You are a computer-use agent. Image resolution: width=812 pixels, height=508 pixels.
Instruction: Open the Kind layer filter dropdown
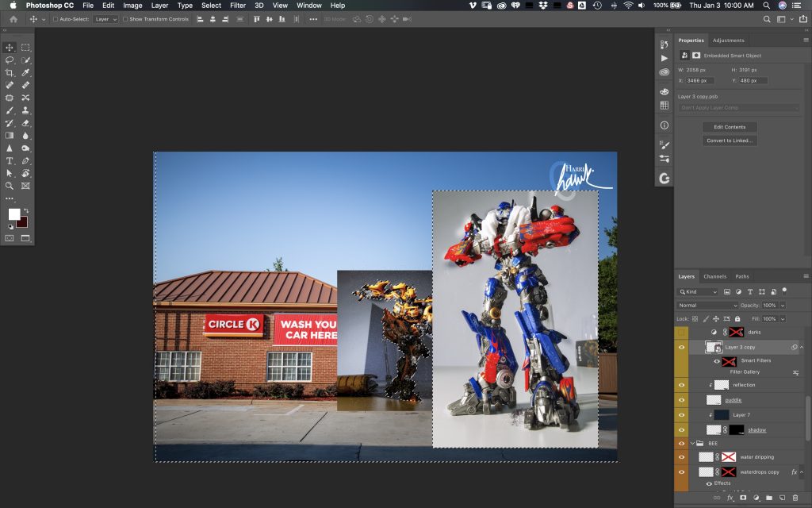tap(698, 292)
